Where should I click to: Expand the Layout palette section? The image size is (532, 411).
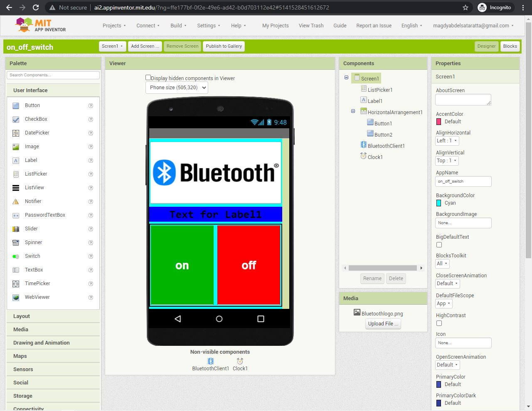point(53,316)
